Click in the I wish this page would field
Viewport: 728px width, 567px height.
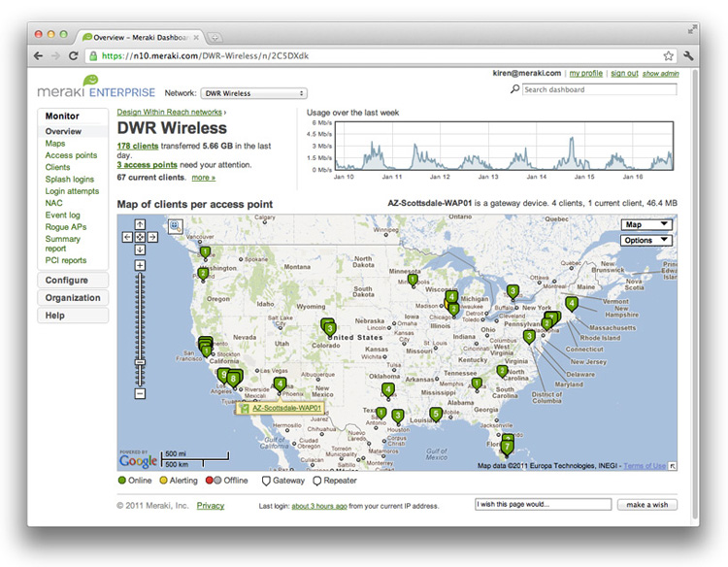[x=543, y=504]
